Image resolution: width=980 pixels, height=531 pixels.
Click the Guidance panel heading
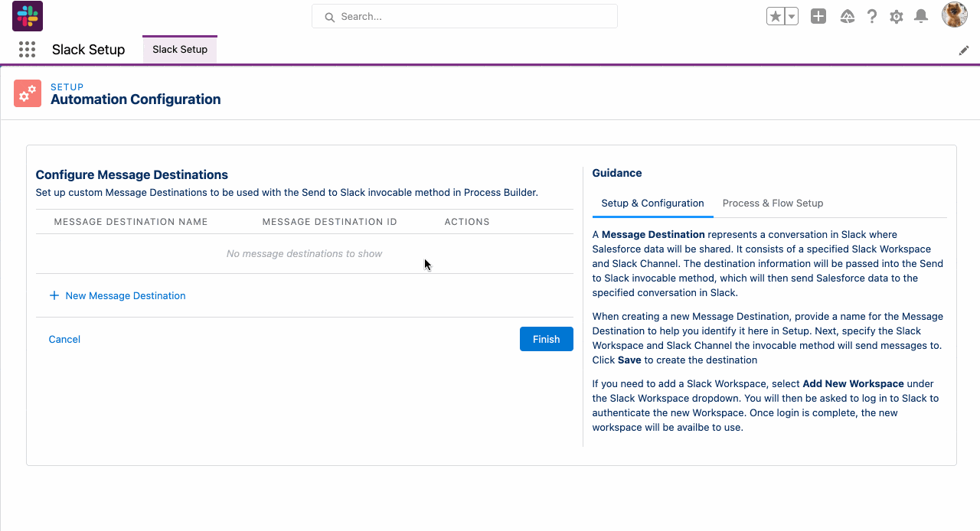(617, 173)
